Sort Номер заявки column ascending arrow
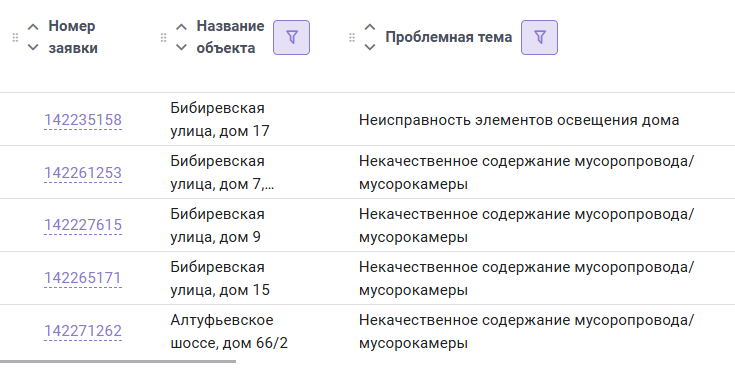 click(33, 27)
